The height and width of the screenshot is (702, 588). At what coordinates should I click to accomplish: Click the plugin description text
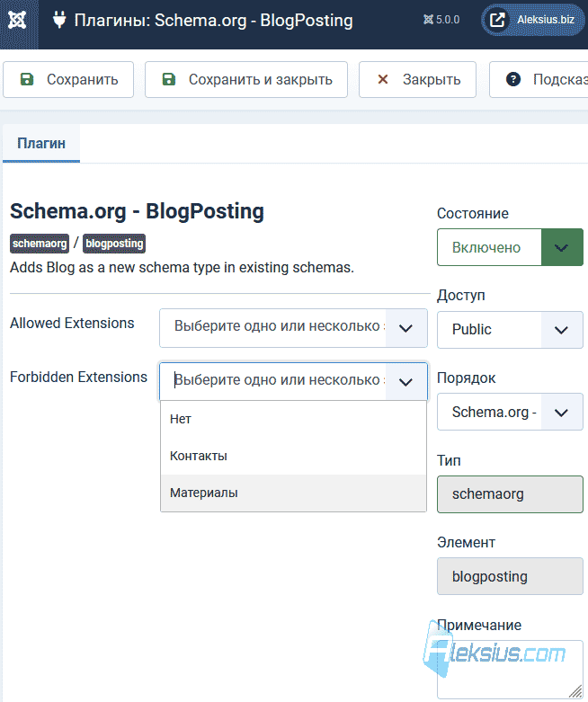[182, 267]
